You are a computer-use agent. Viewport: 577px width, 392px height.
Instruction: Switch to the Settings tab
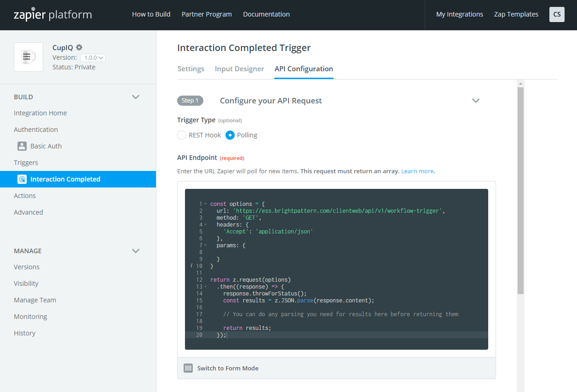[191, 69]
